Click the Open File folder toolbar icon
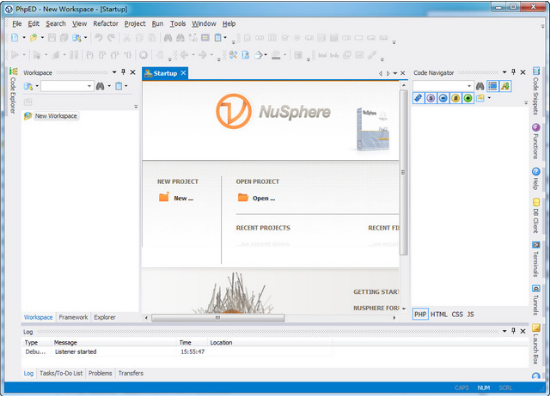Image resolution: width=550 pixels, height=396 pixels. point(34,37)
